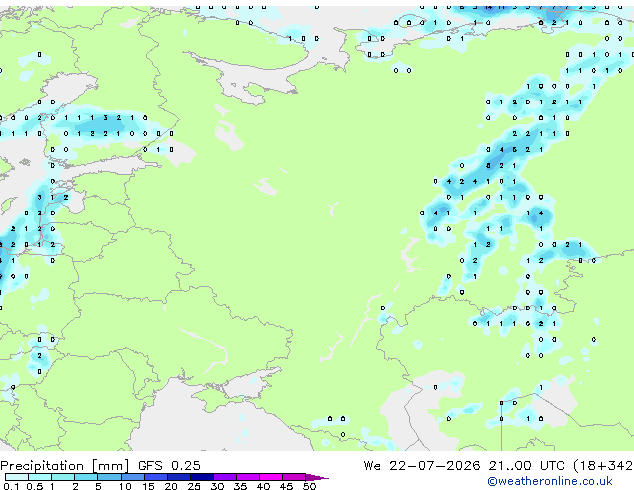Click the "(18+342" forecast run text
The height and width of the screenshot is (490, 634).
[603, 466]
